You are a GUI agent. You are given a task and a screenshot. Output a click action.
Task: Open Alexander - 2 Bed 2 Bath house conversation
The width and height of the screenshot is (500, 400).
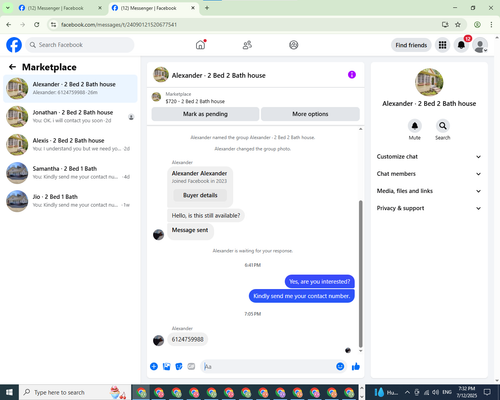coord(70,88)
